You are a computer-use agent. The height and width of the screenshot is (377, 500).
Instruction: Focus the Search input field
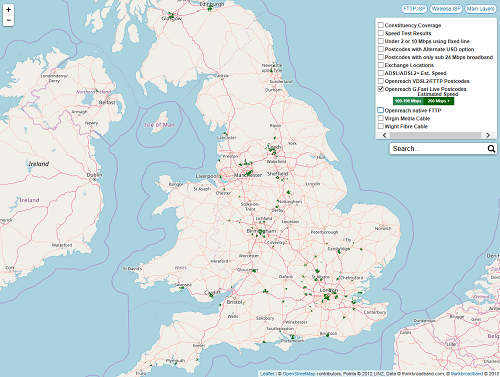click(438, 149)
